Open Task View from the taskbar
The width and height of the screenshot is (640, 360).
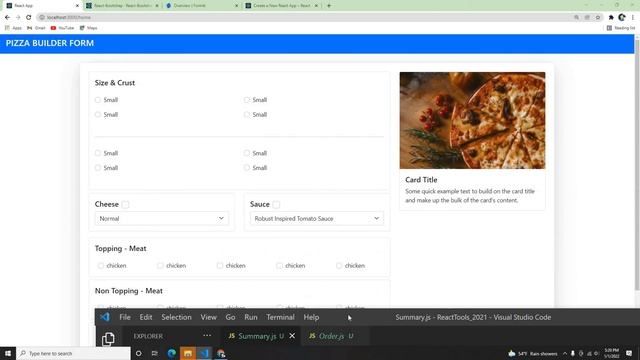click(x=155, y=353)
